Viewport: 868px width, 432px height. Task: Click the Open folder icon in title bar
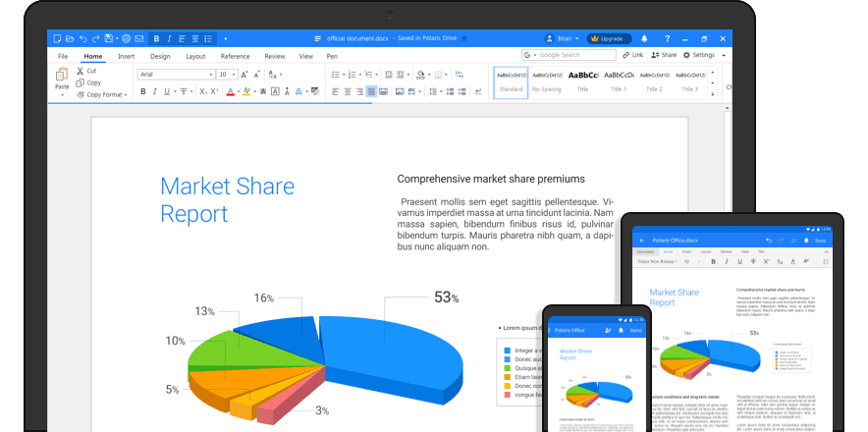(70, 38)
